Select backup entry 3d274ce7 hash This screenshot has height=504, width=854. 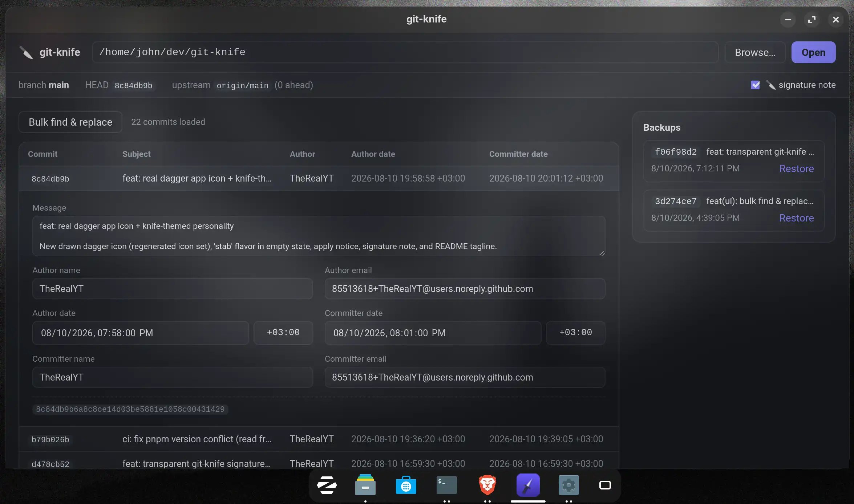(676, 201)
